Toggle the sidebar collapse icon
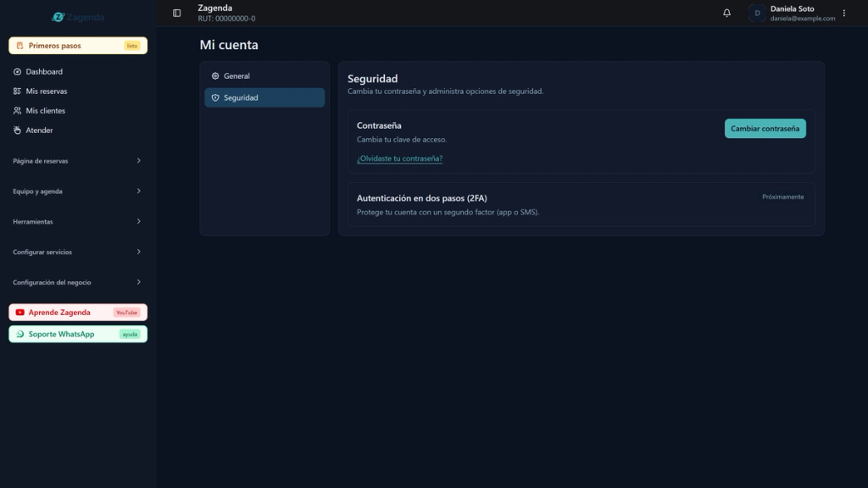The width and height of the screenshot is (868, 488). pos(176,13)
